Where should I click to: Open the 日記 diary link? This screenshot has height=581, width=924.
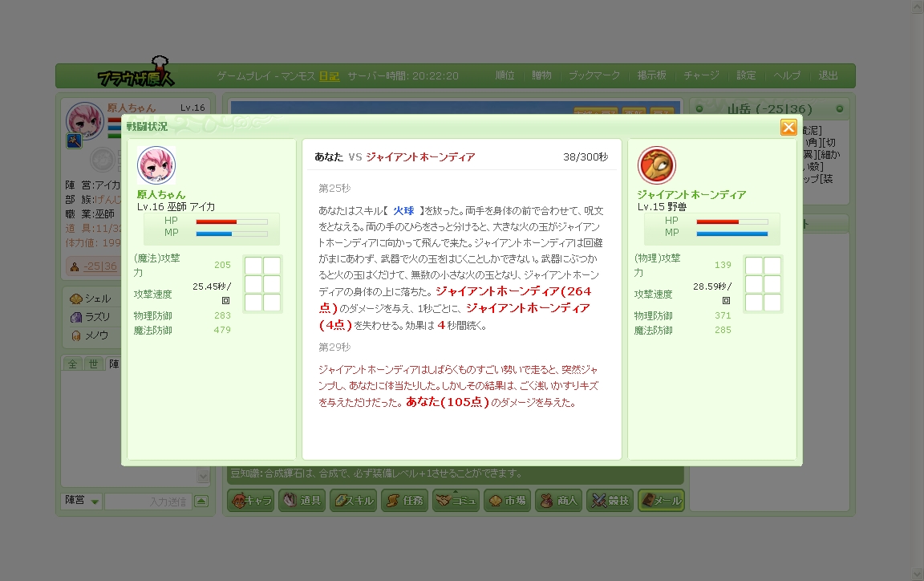[330, 76]
